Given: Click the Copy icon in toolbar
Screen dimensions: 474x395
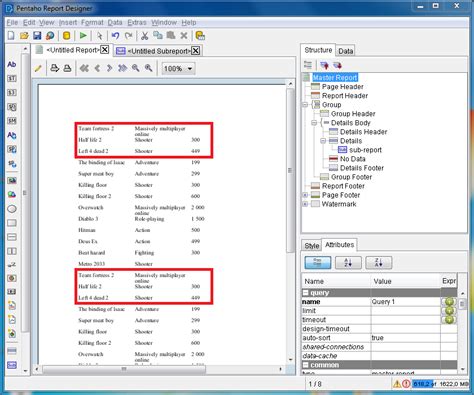Looking at the screenshot, I should point(158,35).
